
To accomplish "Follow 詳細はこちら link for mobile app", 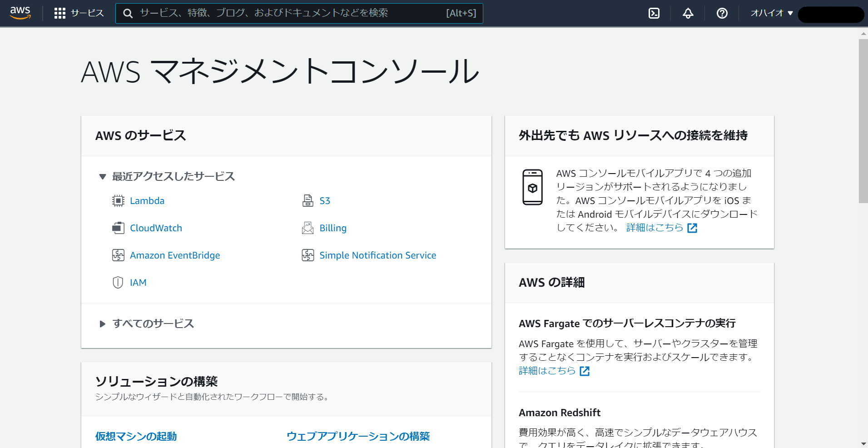I will click(655, 228).
